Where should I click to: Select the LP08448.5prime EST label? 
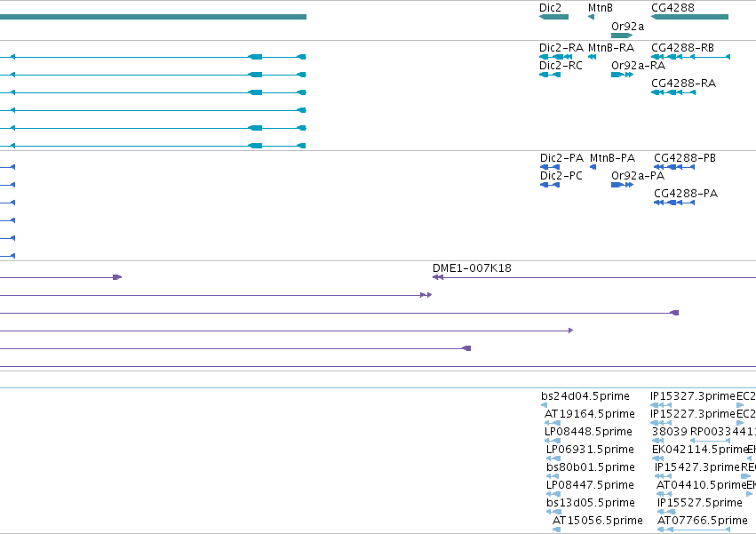(588, 432)
